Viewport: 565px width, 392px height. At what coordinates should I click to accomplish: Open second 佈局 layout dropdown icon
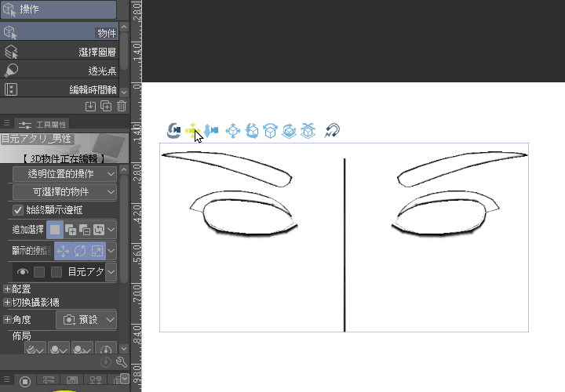(58, 348)
